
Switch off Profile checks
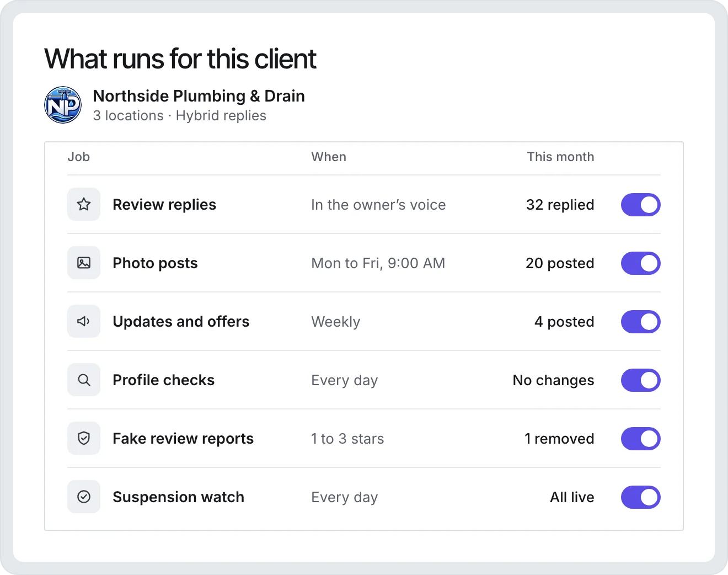pyautogui.click(x=640, y=380)
